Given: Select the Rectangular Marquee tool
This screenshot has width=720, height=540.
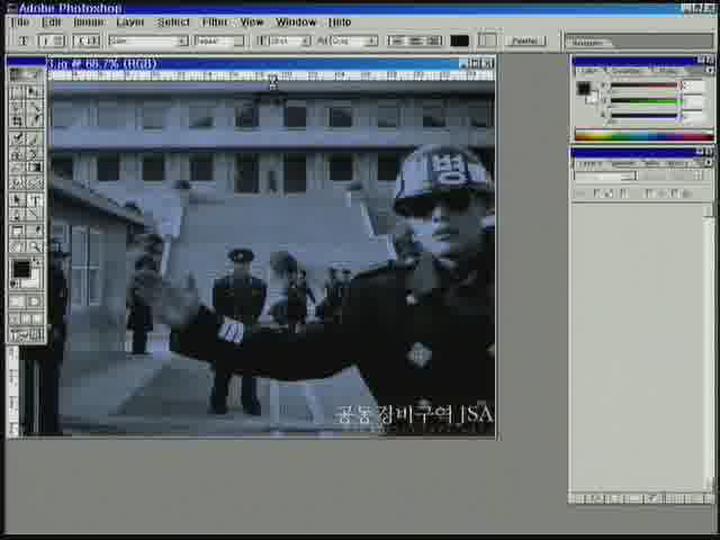Looking at the screenshot, I should 17,92.
